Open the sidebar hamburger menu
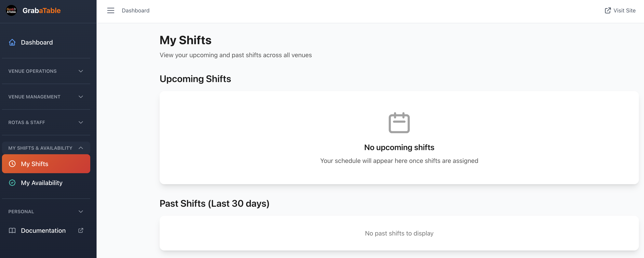 pyautogui.click(x=111, y=10)
